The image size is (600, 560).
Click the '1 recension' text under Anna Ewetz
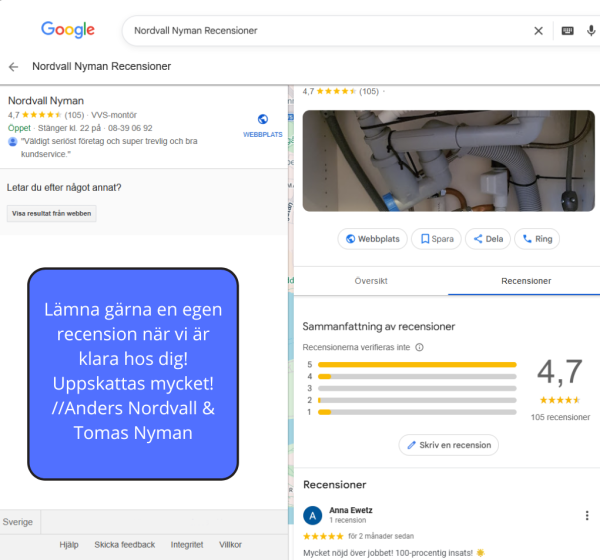coord(348,520)
